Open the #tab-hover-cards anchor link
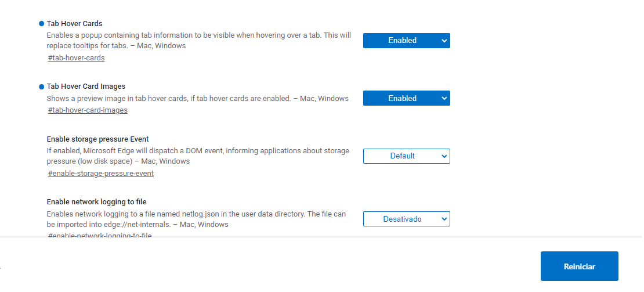This screenshot has height=292, width=644. point(77,58)
